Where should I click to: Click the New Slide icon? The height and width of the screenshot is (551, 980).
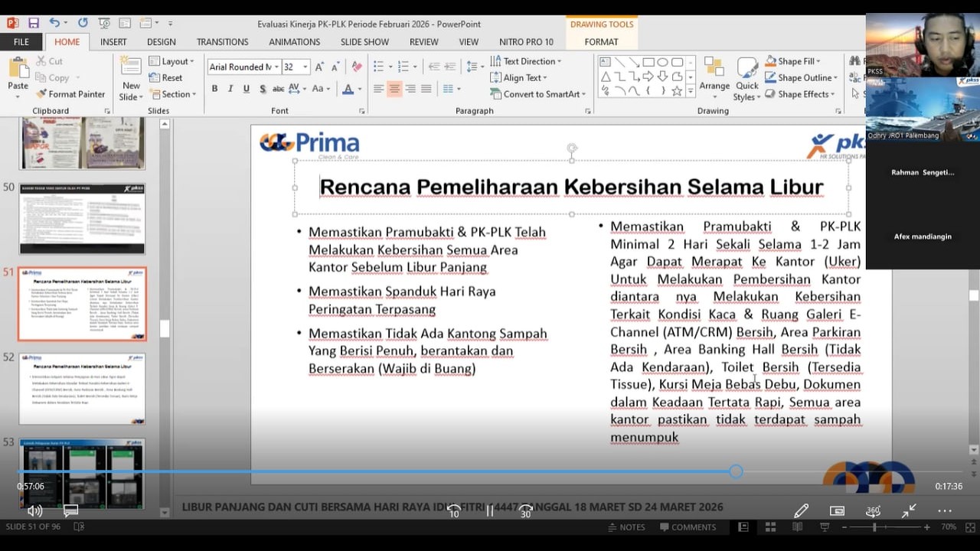coord(131,67)
